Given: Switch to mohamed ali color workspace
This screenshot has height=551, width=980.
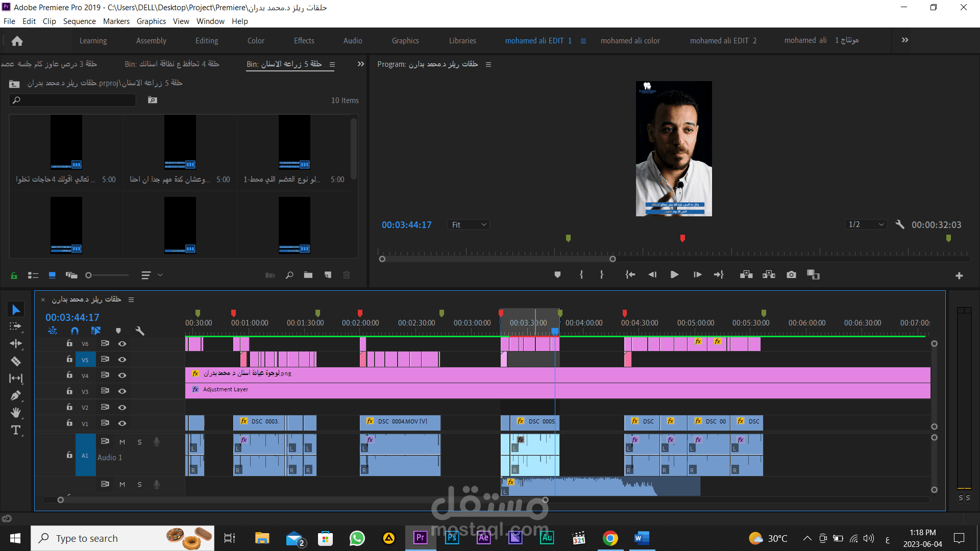Looking at the screenshot, I should click(630, 41).
